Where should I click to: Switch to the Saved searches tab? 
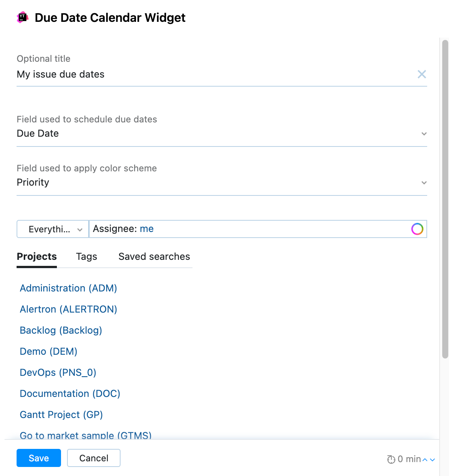(x=154, y=256)
